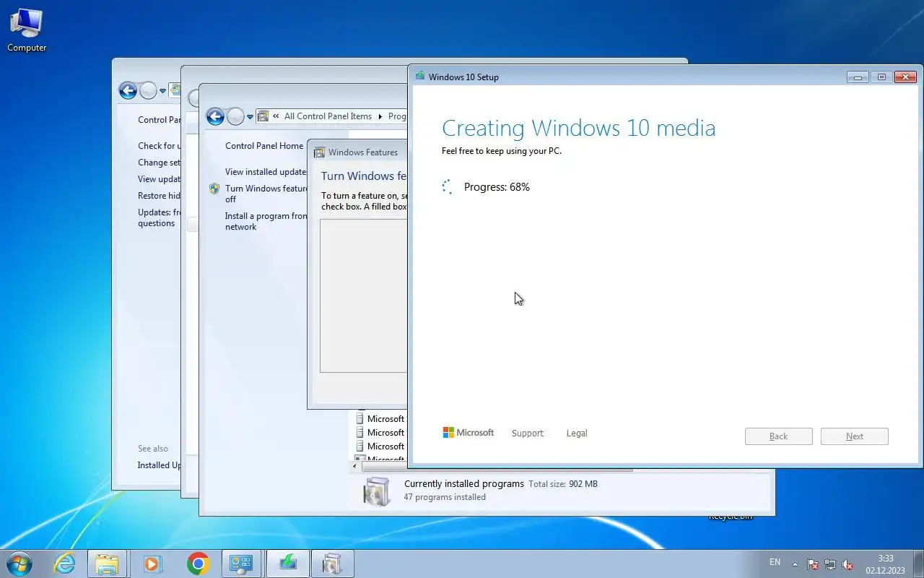This screenshot has height=578, width=924.
Task: Click installed programs icon in details pane
Action: [378, 491]
